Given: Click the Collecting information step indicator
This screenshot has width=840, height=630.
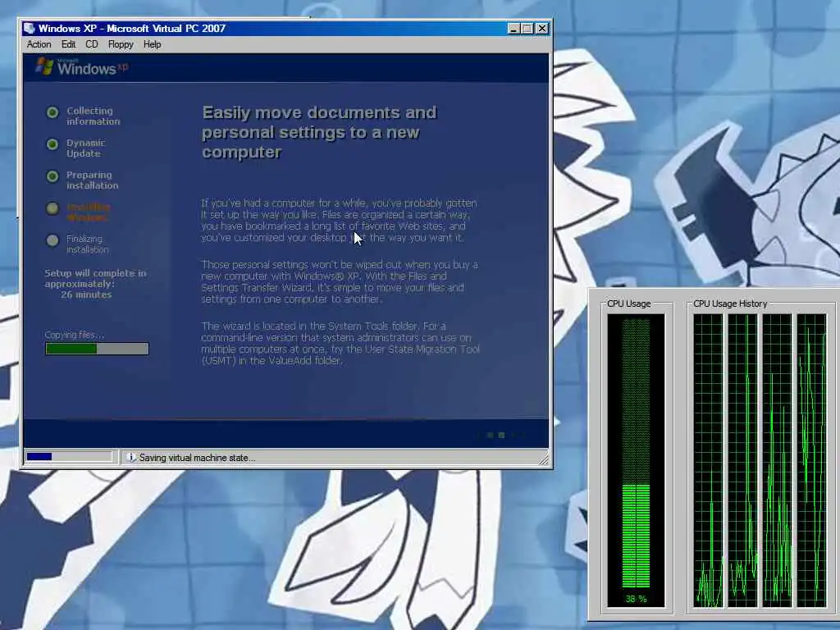Looking at the screenshot, I should click(52, 112).
